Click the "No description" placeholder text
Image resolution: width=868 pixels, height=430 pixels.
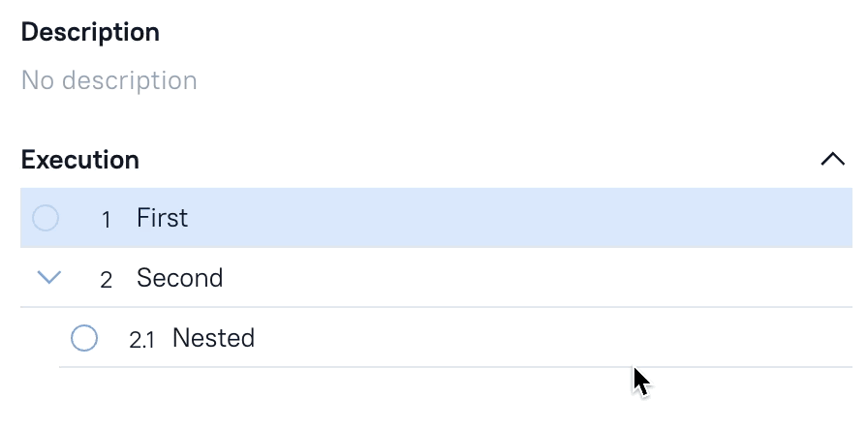tap(108, 79)
